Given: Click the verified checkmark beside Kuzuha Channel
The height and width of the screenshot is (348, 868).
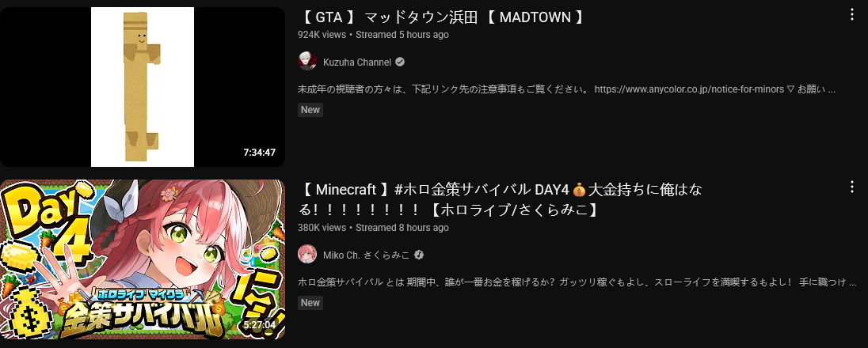Looking at the screenshot, I should (400, 62).
